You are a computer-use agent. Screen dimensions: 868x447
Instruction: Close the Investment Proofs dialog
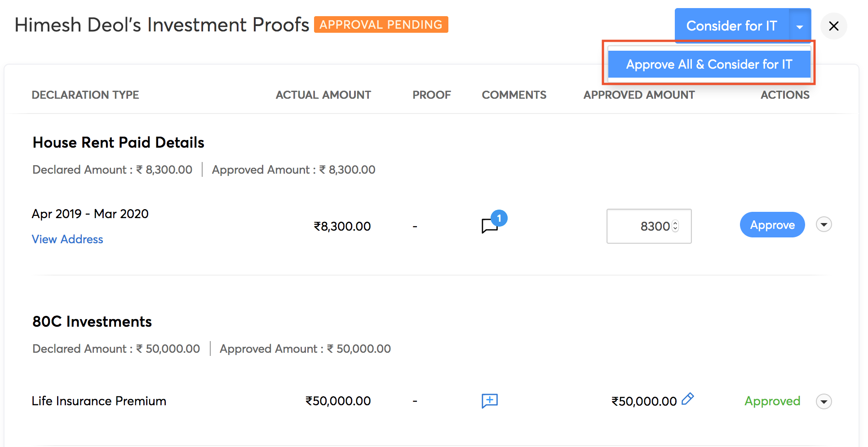[x=833, y=26]
